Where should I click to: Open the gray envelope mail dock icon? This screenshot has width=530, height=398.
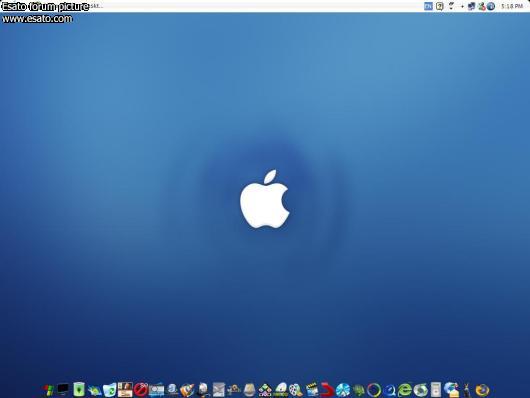point(219,390)
